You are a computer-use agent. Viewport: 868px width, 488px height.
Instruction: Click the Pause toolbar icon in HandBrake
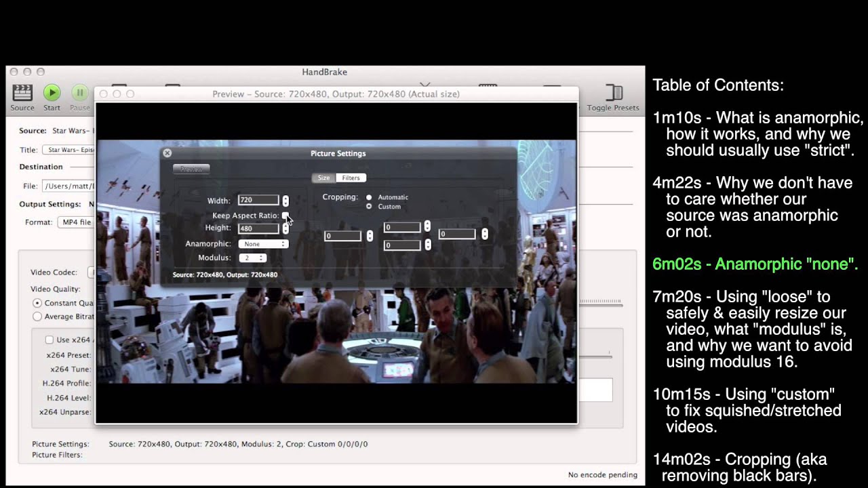coord(80,93)
